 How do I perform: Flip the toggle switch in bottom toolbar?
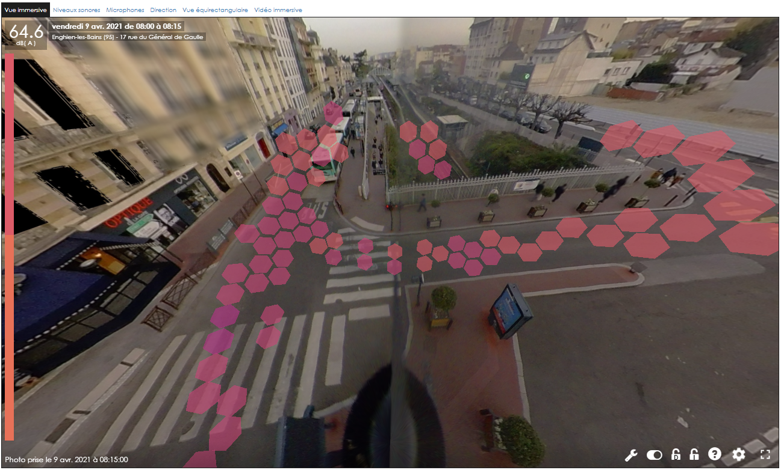pyautogui.click(x=654, y=455)
